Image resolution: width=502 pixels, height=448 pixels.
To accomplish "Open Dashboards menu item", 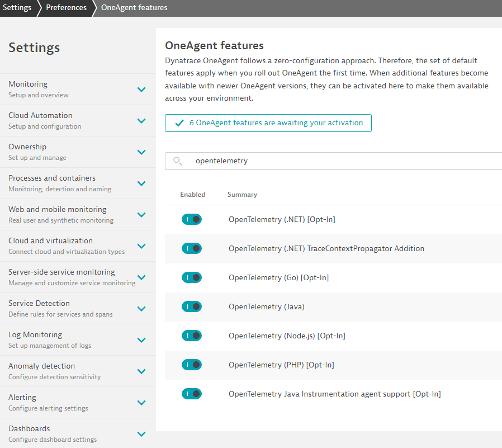I will (78, 433).
